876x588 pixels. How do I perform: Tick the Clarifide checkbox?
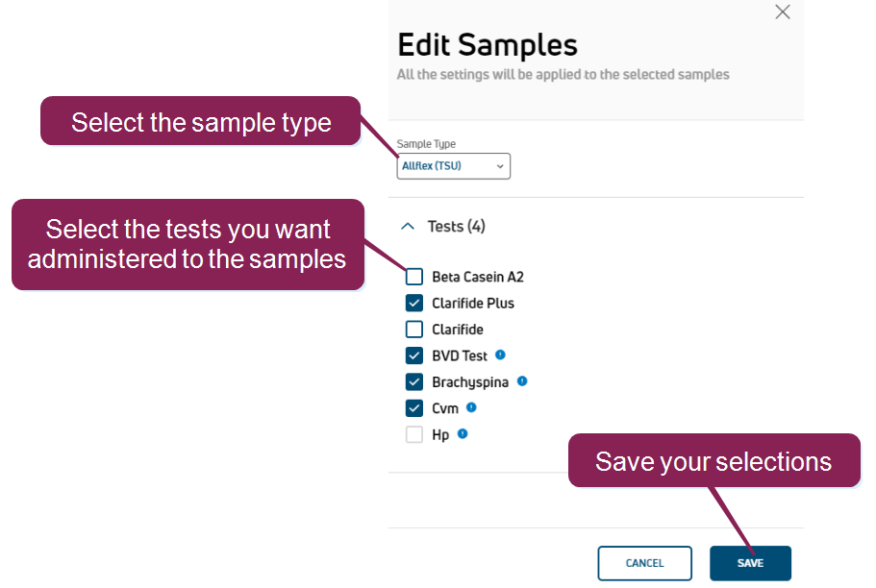414,330
